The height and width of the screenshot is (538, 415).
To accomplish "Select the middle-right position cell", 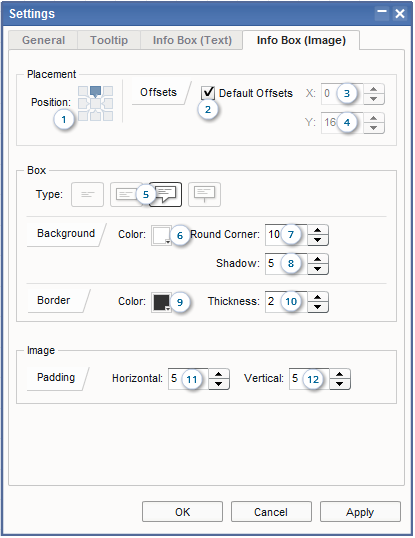I will pyautogui.click(x=108, y=103).
